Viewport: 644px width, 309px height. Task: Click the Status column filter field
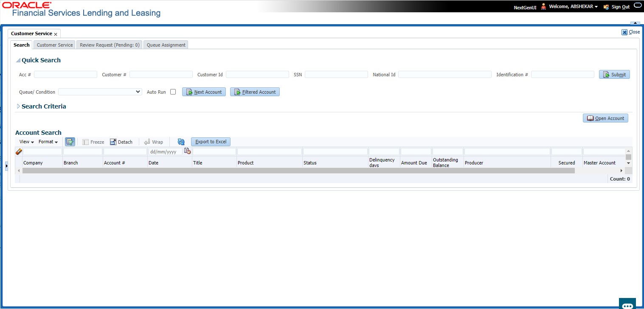tap(335, 151)
